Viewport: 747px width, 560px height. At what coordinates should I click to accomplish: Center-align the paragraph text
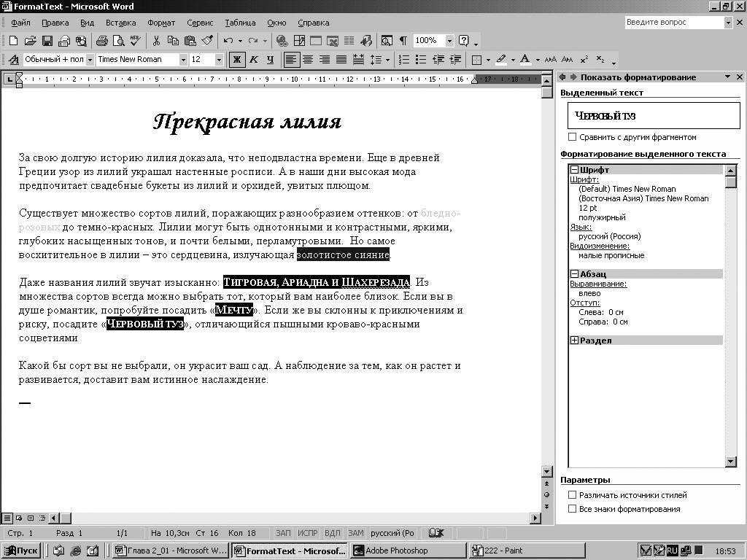[x=308, y=60]
